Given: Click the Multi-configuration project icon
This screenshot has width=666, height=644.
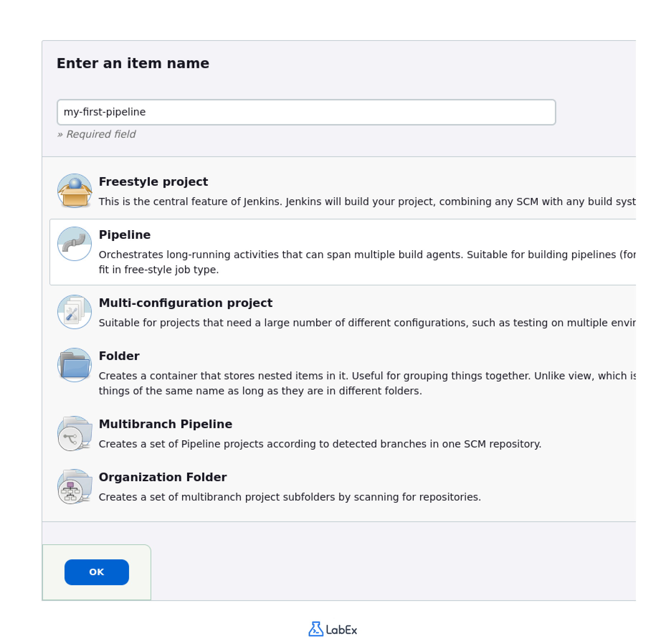Looking at the screenshot, I should (x=75, y=312).
